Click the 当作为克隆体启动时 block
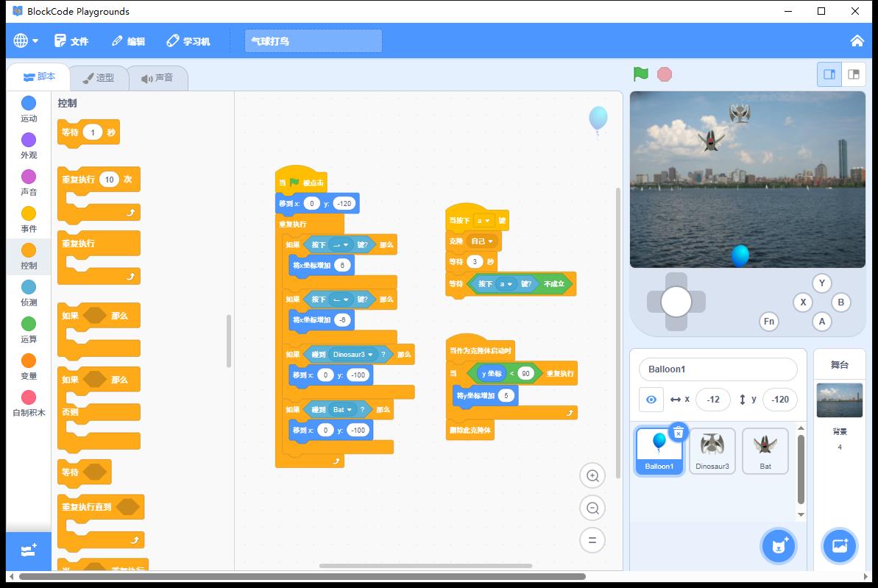878x588 pixels. pos(480,350)
